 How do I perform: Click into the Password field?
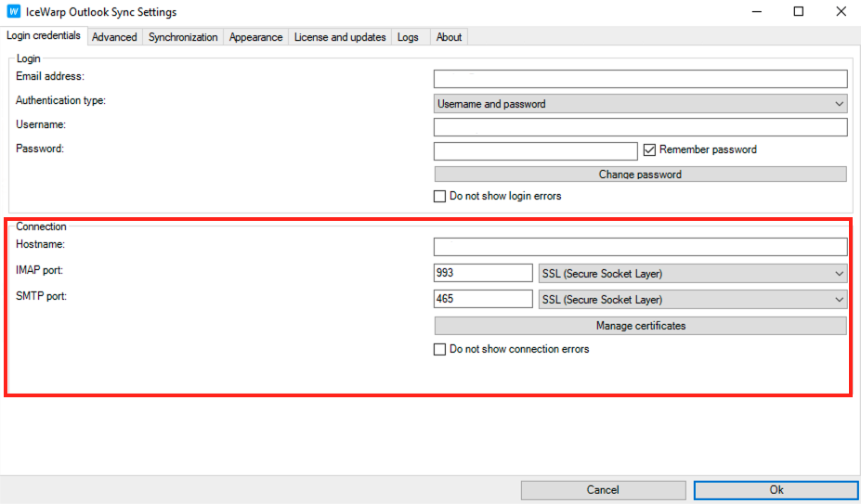tap(535, 151)
